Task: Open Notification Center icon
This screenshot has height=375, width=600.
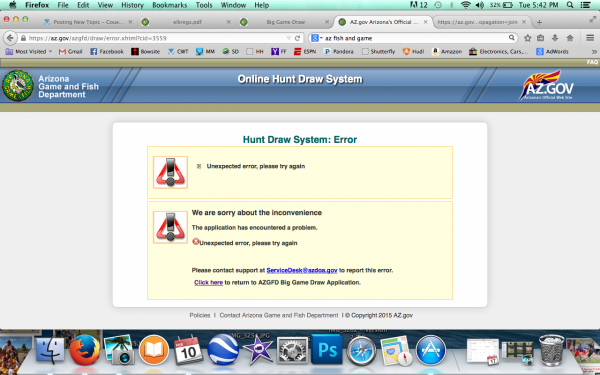Action: click(x=585, y=5)
